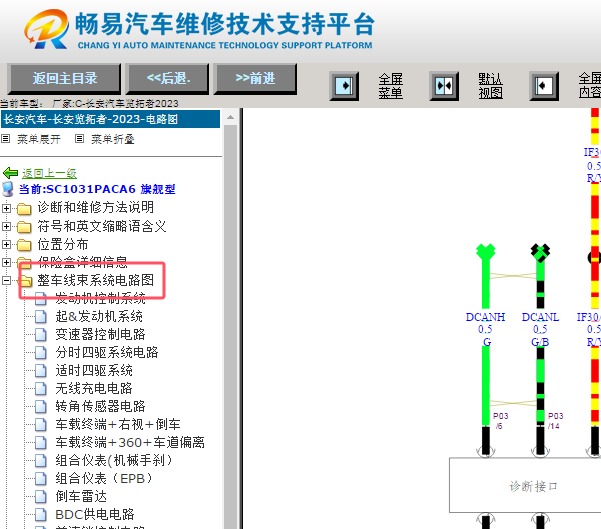The width and height of the screenshot is (601, 529).
Task: Click the page icon of 组合仪表(机械手刹)
Action: 41,461
